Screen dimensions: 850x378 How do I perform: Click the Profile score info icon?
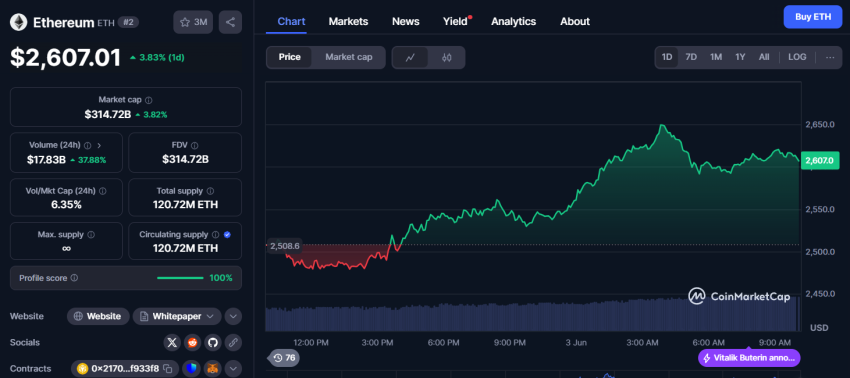click(74, 278)
